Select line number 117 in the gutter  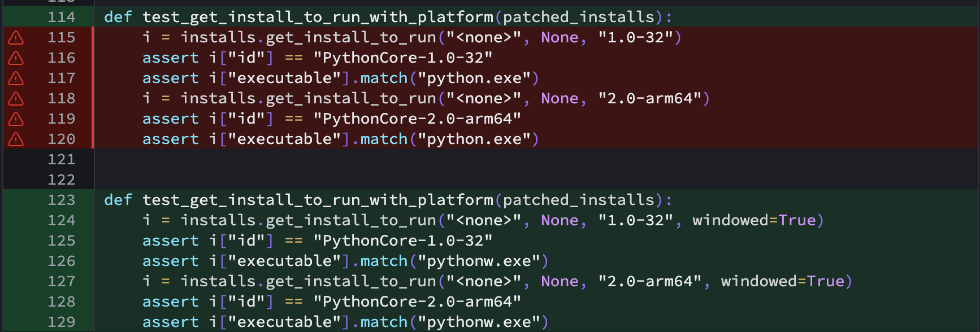(x=62, y=78)
